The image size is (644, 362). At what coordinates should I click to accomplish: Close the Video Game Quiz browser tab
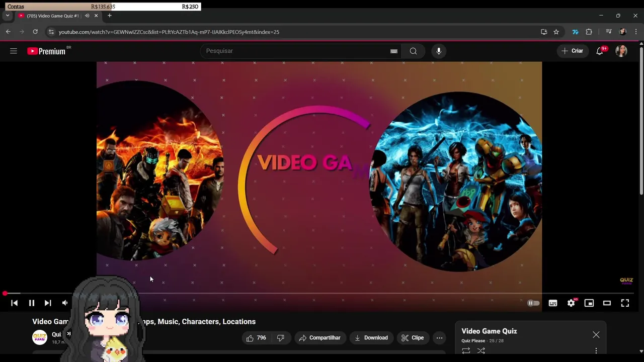(x=96, y=16)
